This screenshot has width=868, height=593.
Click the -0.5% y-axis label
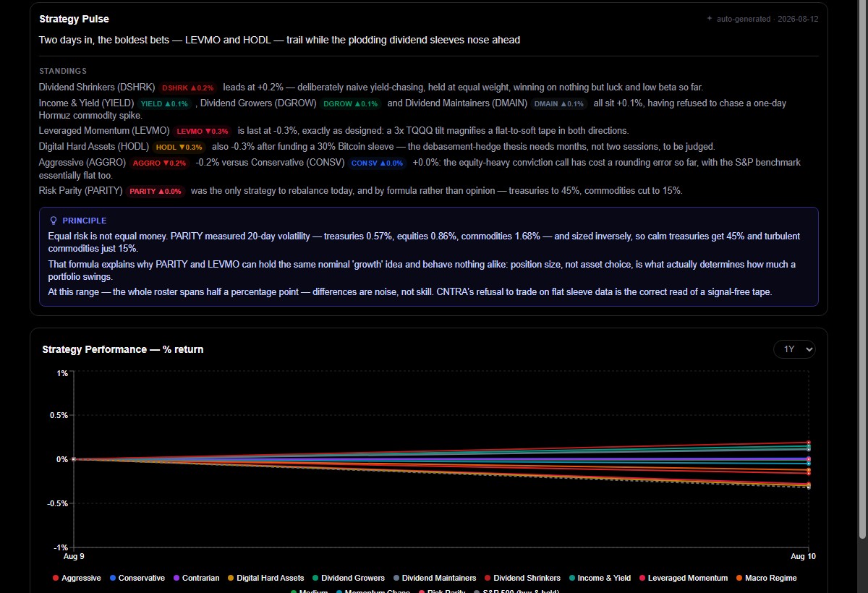58,503
